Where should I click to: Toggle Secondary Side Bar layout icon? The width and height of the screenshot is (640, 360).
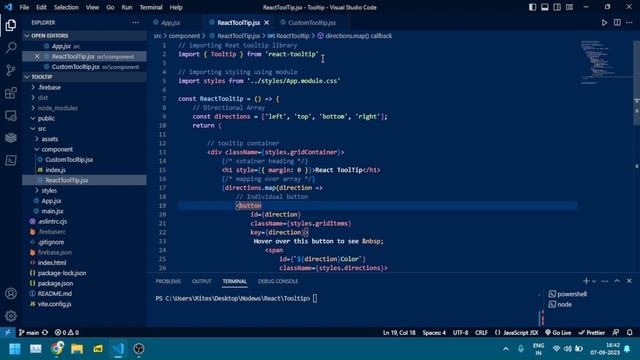click(x=557, y=7)
